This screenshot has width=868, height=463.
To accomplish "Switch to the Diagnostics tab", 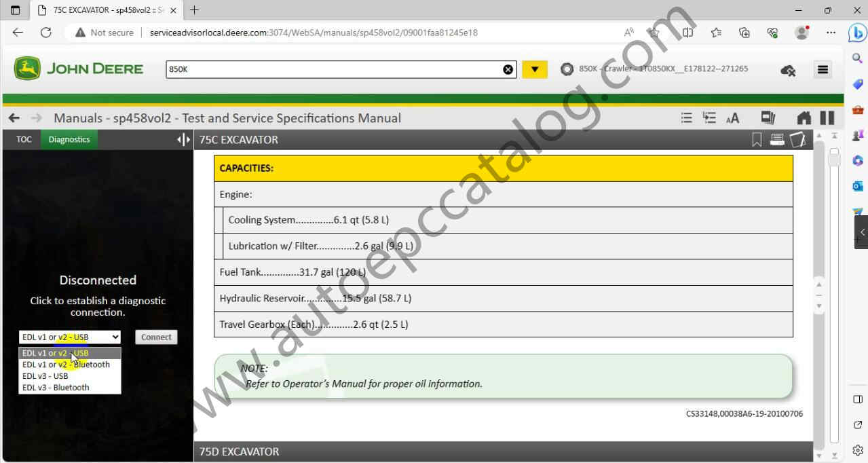I will coord(69,140).
